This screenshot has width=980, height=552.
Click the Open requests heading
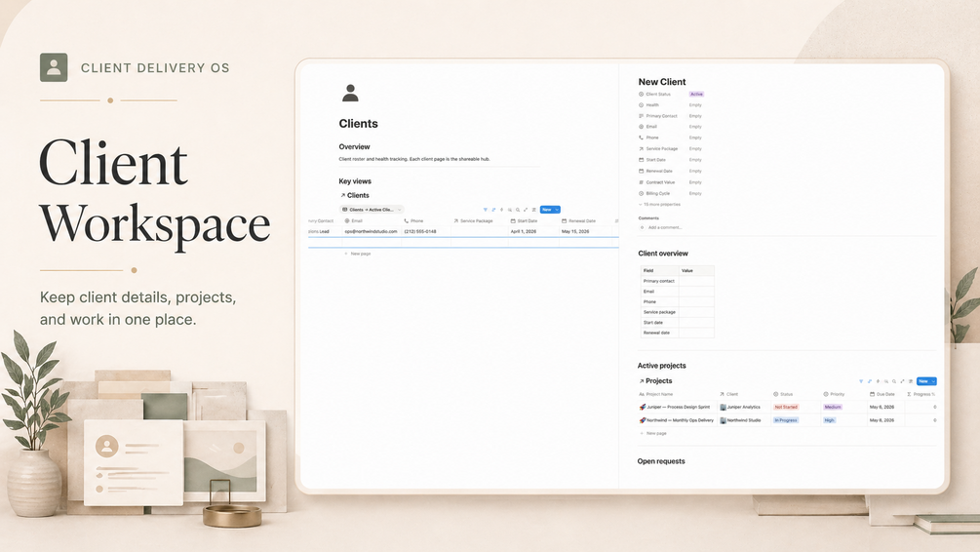pos(661,461)
